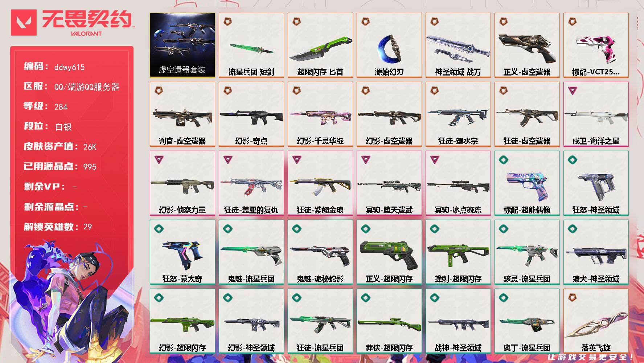Open the 标配-VCT25 pink pistol card
This screenshot has height=363, width=644.
point(596,45)
